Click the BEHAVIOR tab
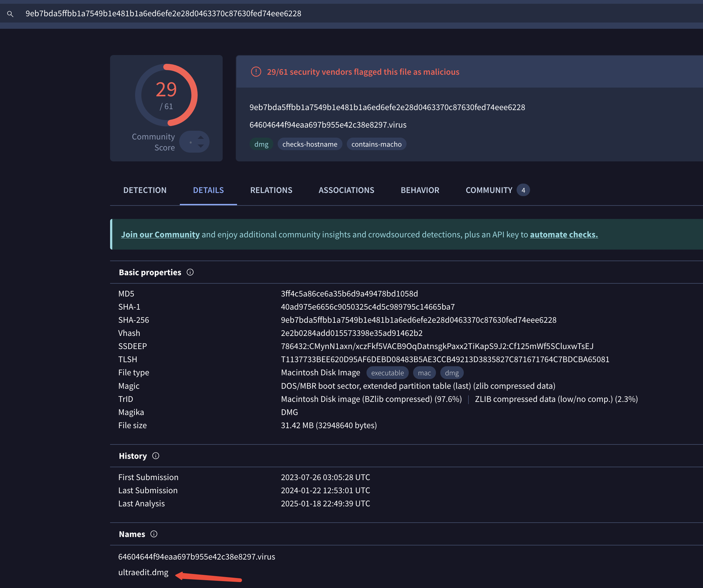 pos(420,190)
